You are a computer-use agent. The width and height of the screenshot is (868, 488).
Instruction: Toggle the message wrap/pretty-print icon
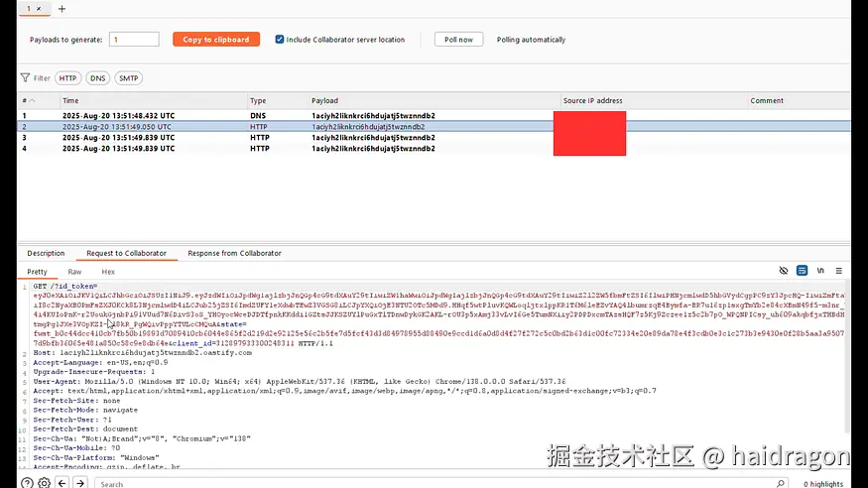pos(802,271)
